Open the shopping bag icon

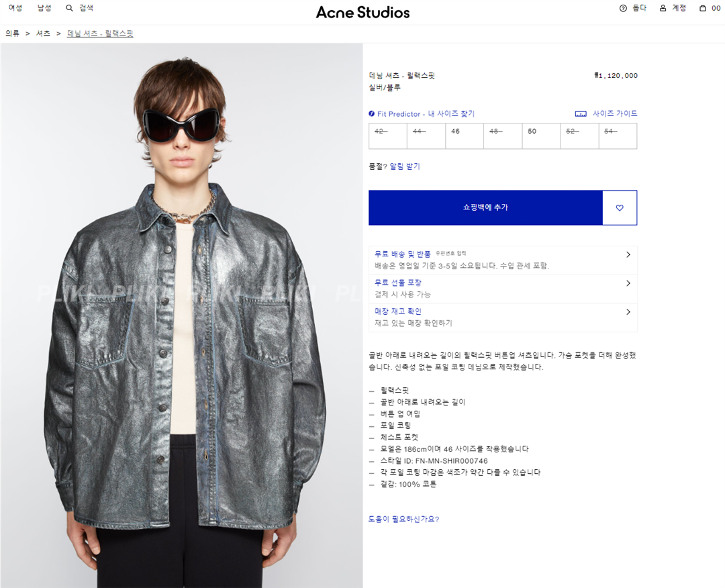[x=702, y=8]
